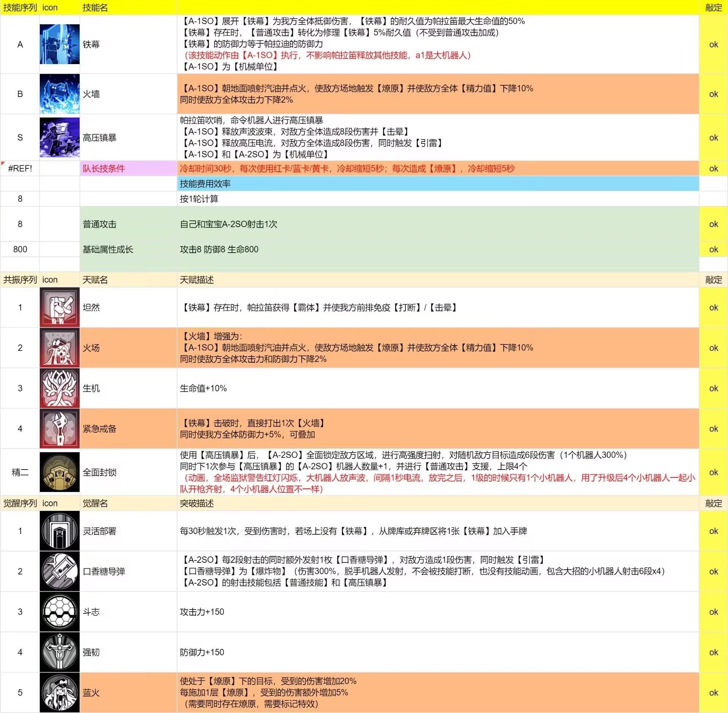Click the 蓝火 character awakening icon
The height and width of the screenshot is (713, 728).
60,693
